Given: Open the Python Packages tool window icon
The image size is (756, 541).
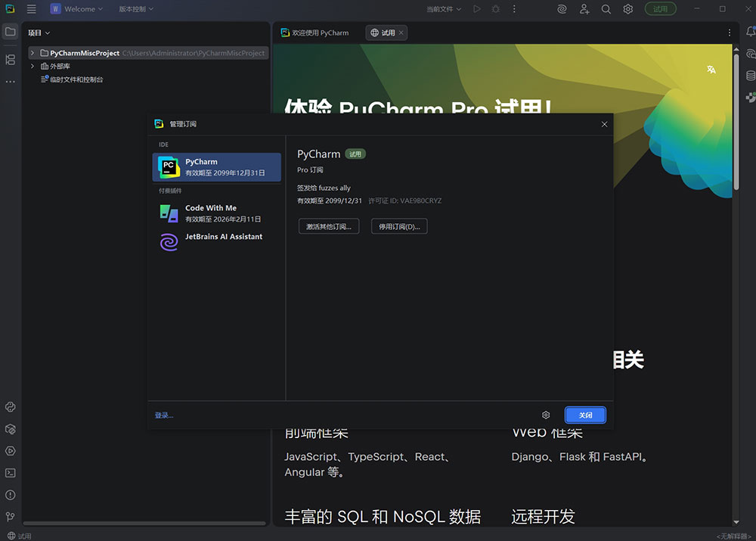Looking at the screenshot, I should tap(11, 429).
